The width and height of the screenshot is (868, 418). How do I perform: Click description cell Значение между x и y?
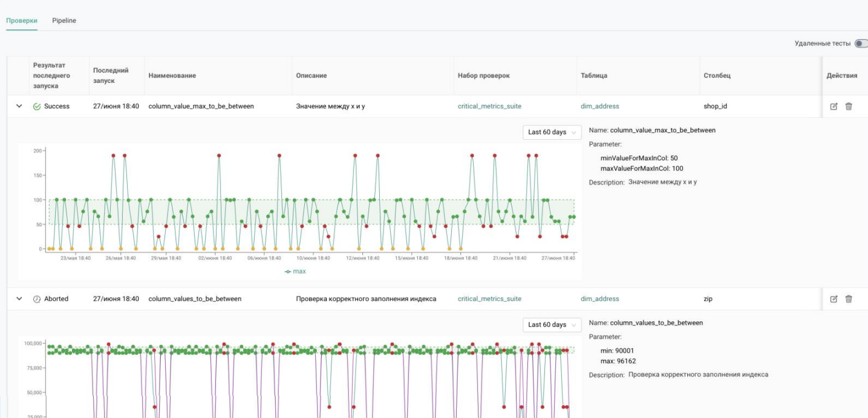(x=330, y=106)
